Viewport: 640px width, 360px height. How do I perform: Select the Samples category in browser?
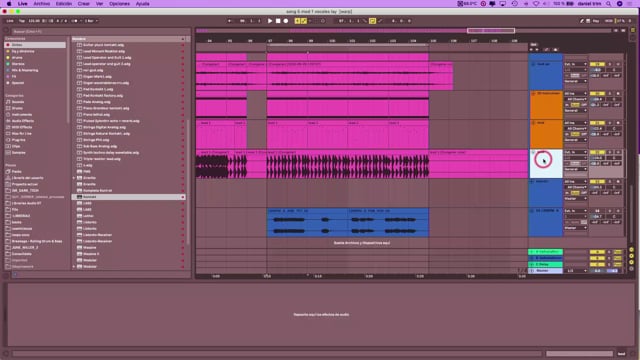(18, 153)
